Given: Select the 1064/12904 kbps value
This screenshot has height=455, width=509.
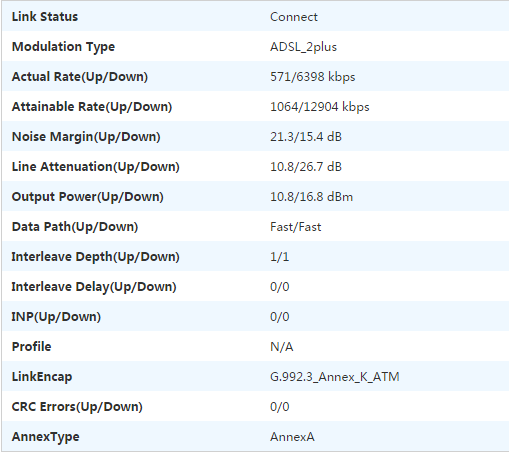Looking at the screenshot, I should (x=320, y=107).
